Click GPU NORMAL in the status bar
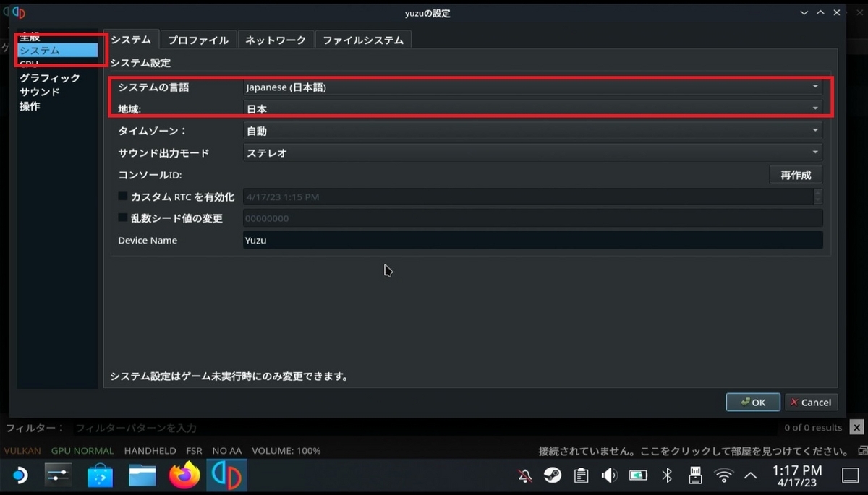The image size is (868, 495). (x=83, y=450)
